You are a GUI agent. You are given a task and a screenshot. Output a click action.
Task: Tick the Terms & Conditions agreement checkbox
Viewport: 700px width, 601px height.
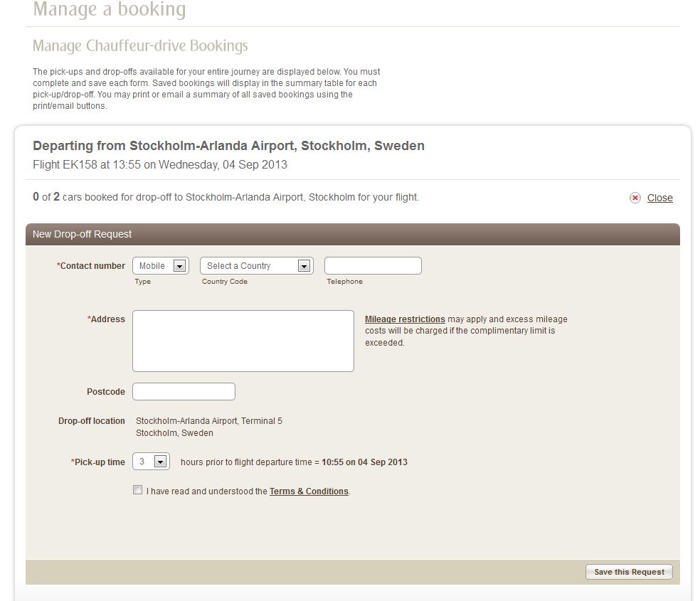pyautogui.click(x=137, y=490)
